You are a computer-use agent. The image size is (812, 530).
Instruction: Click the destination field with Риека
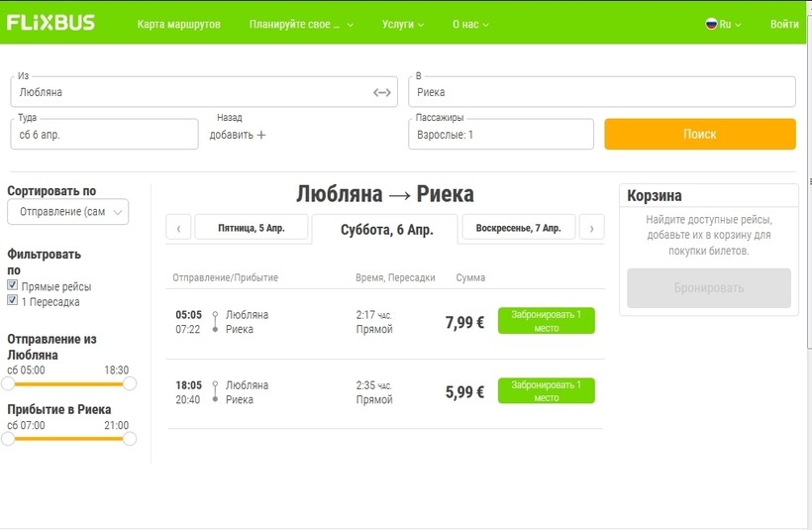point(602,92)
